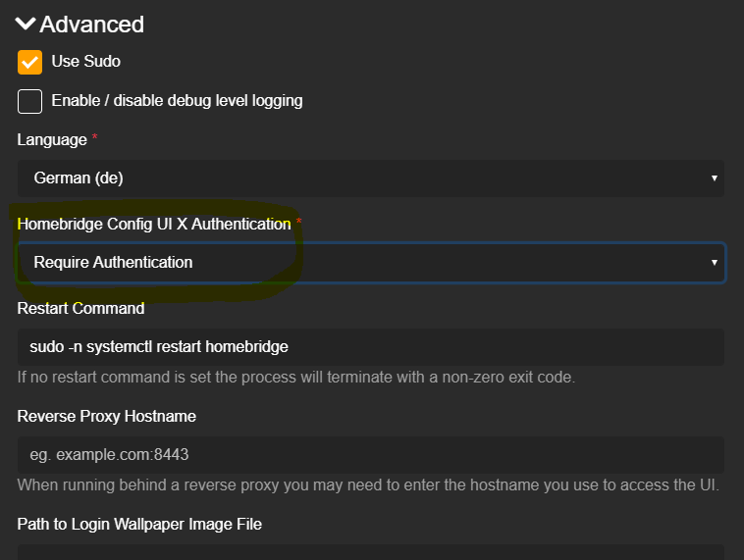Click the Use Sudo label text
Image resolution: width=744 pixels, height=560 pixels.
(85, 62)
